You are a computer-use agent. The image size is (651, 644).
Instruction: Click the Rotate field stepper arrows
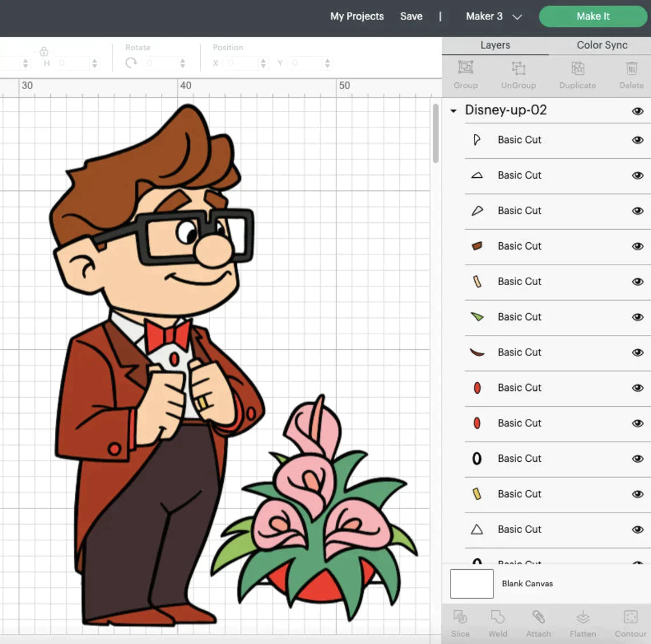point(182,63)
